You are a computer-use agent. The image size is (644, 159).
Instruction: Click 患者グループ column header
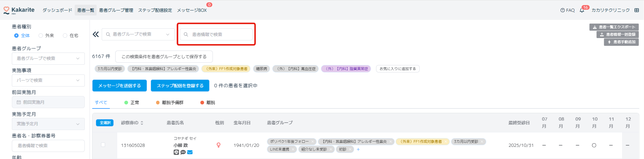click(x=280, y=123)
